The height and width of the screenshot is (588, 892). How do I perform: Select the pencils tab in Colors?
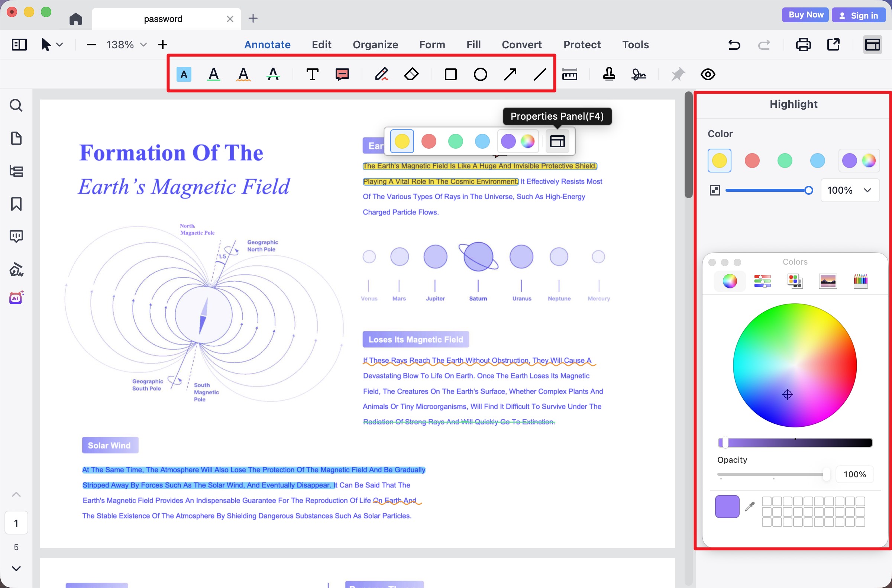(x=860, y=281)
